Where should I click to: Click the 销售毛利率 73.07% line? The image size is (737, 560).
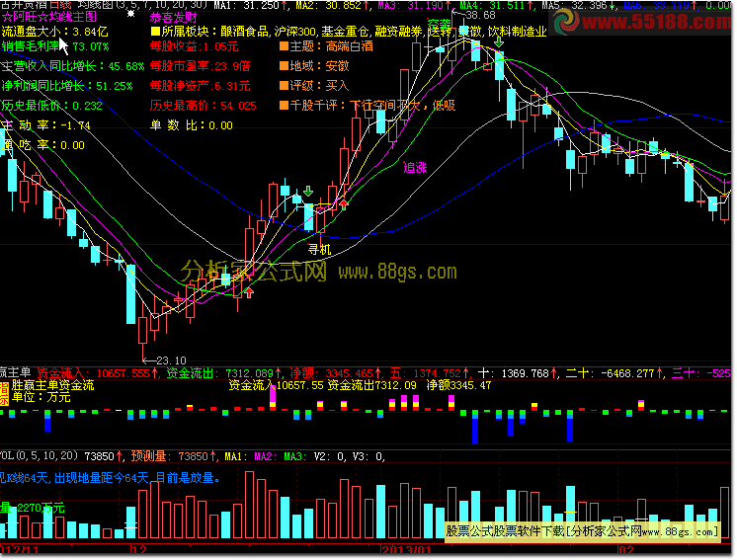(x=55, y=46)
